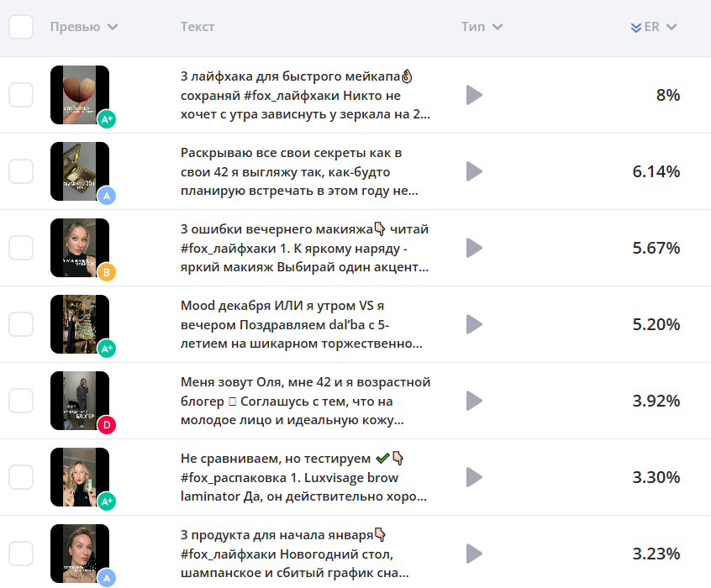The image size is (711, 588).
Task: Click text Не сравниваем, но тестируем
Action: click(276, 459)
